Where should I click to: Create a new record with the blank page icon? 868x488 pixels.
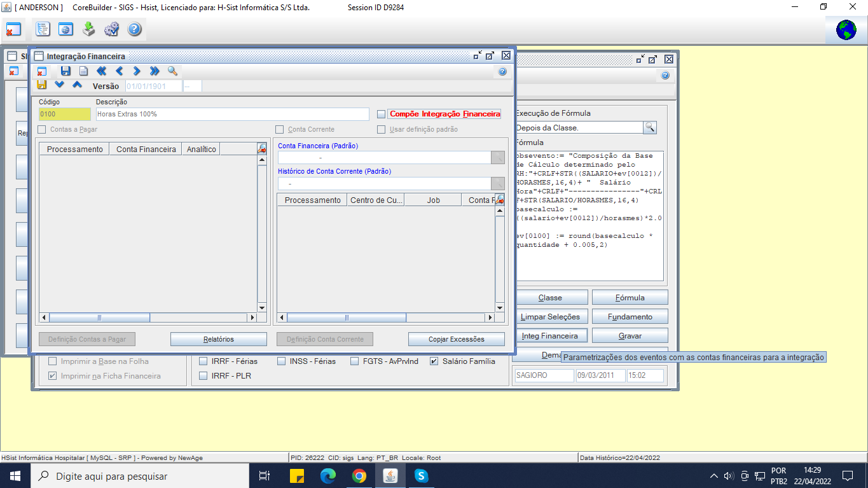pyautogui.click(x=83, y=71)
